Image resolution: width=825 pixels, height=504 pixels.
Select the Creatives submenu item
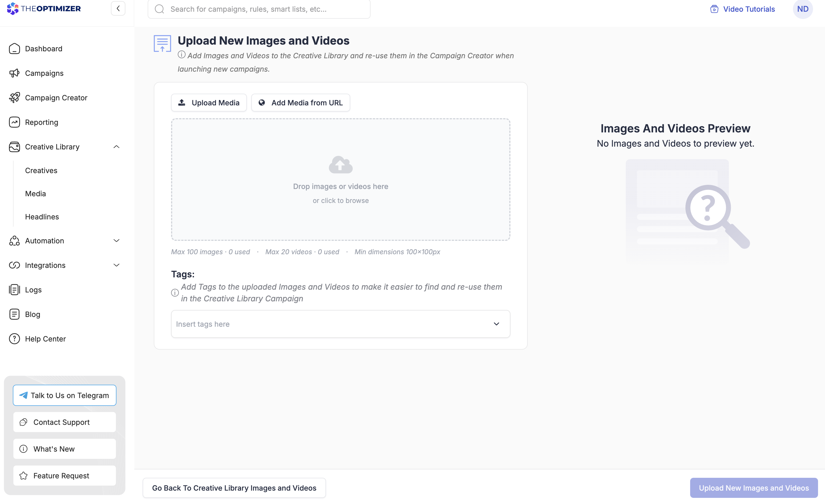click(x=41, y=170)
